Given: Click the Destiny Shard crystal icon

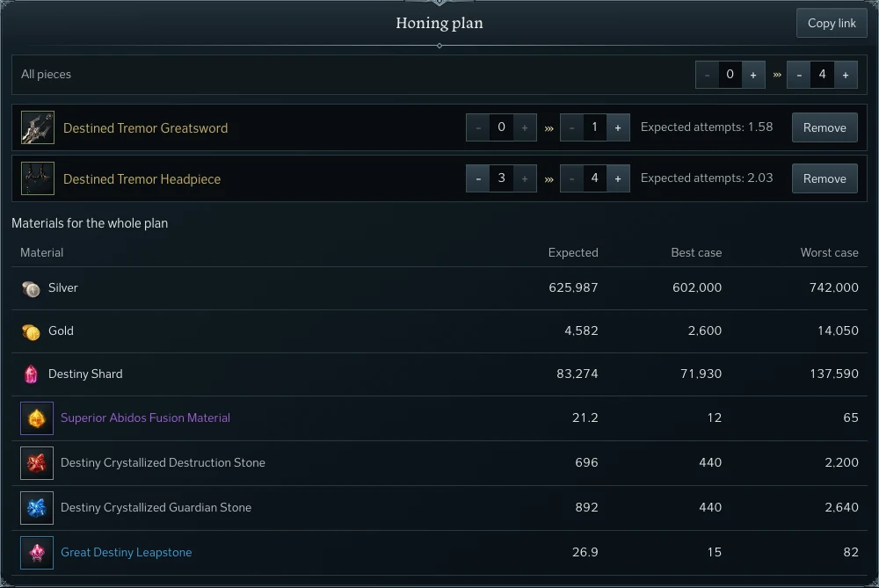Looking at the screenshot, I should coord(31,374).
